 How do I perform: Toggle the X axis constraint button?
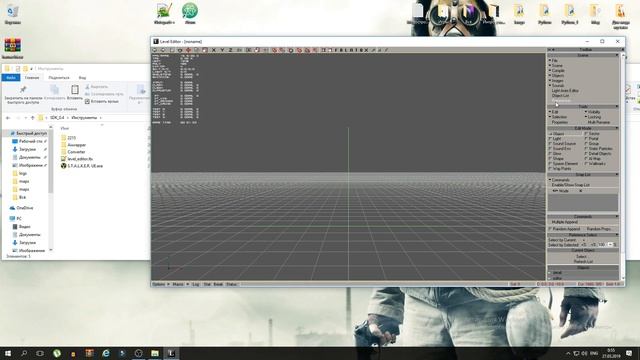point(214,50)
